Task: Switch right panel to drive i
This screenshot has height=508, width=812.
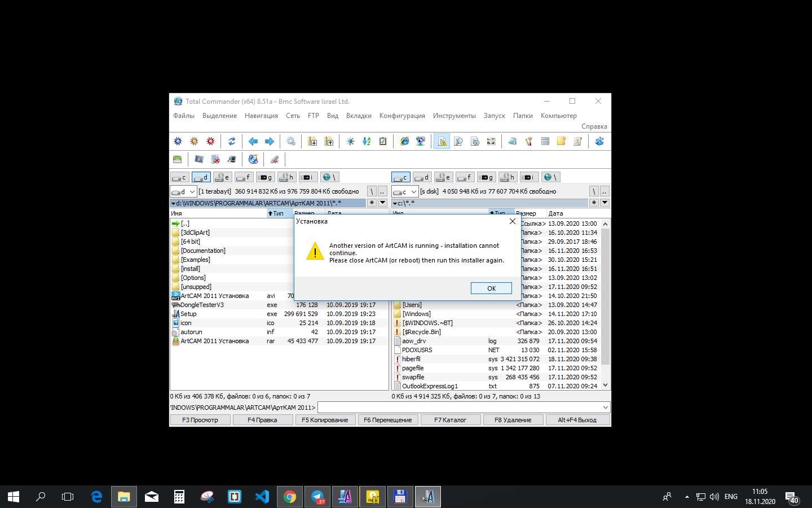Action: pos(529,177)
